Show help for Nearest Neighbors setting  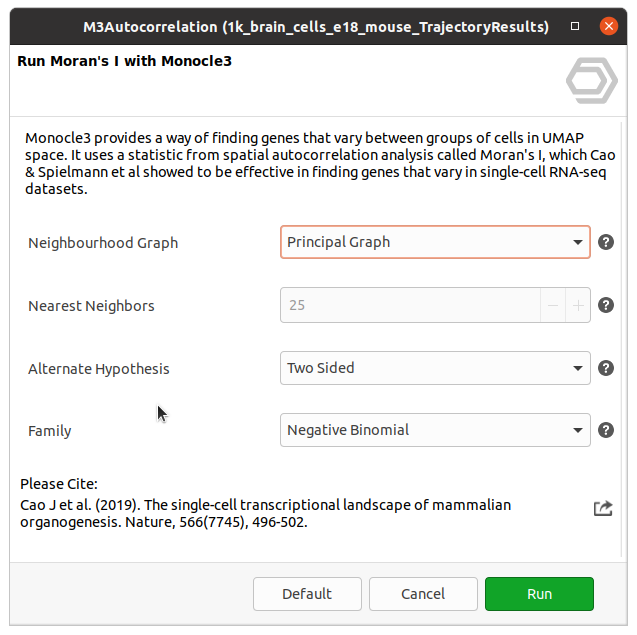605,305
